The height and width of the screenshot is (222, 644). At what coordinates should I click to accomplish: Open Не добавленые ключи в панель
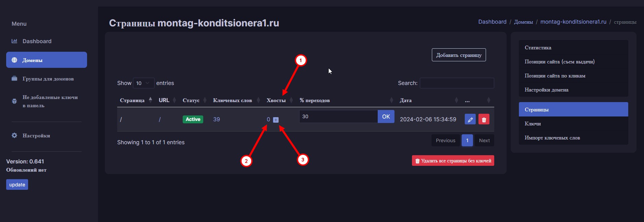[x=47, y=101]
